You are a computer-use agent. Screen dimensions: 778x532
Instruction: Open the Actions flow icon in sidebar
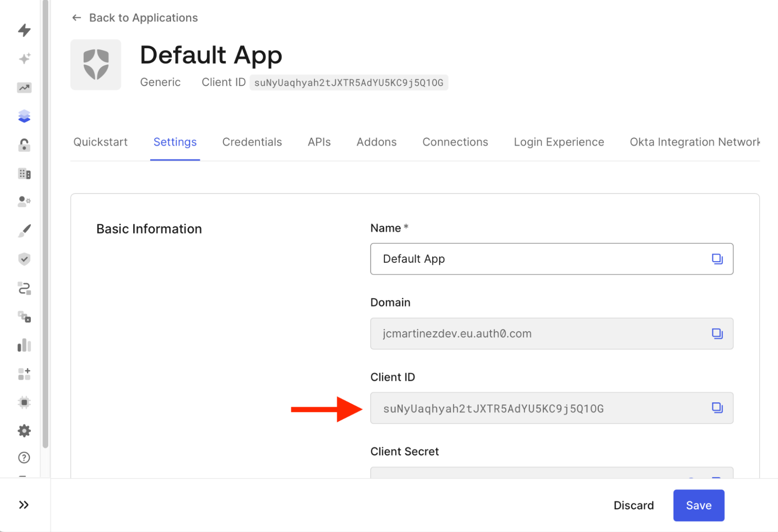[24, 288]
